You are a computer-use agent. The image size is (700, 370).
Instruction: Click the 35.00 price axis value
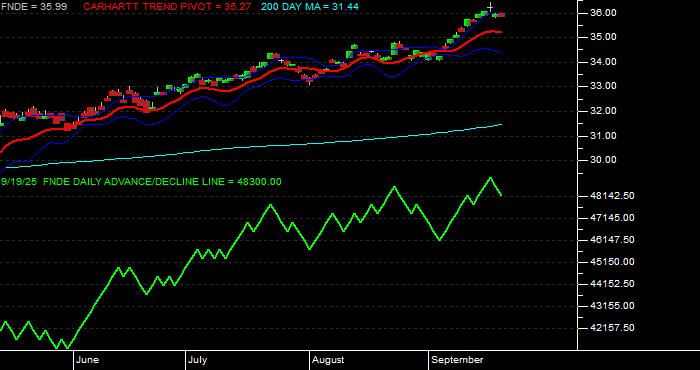point(604,37)
